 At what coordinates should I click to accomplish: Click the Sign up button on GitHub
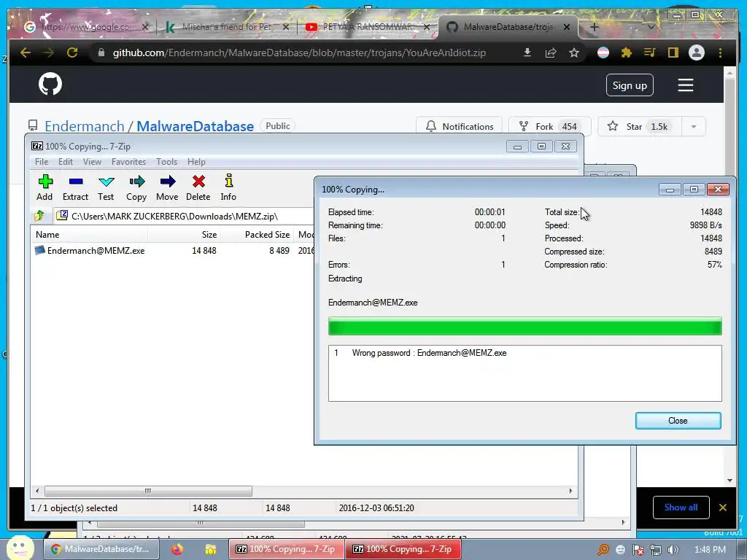click(630, 85)
